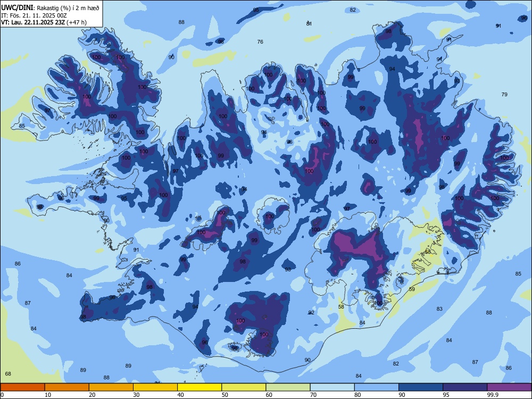Image resolution: width=532 pixels, height=399 pixels.
Task: Click the golden 30–40 legend swatch
Action: tap(155, 387)
